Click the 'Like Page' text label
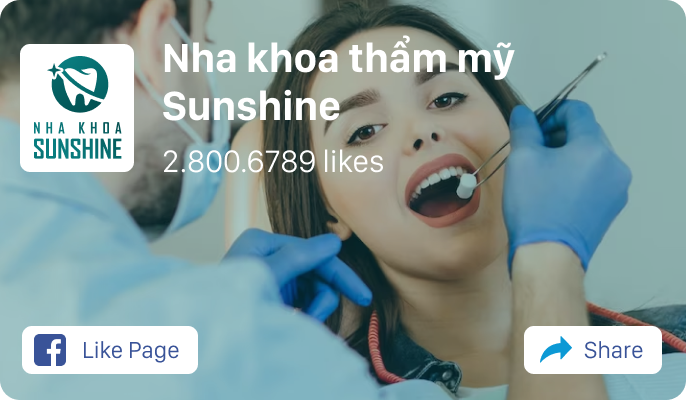This screenshot has width=686, height=400. click(x=131, y=351)
